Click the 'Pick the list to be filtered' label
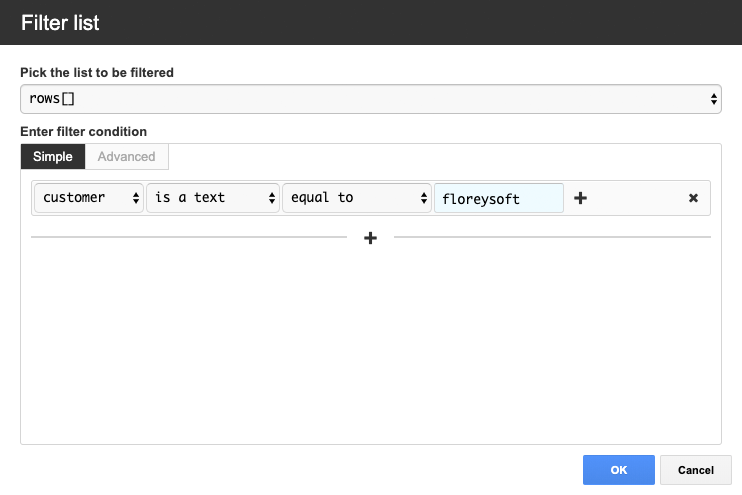 (x=97, y=72)
